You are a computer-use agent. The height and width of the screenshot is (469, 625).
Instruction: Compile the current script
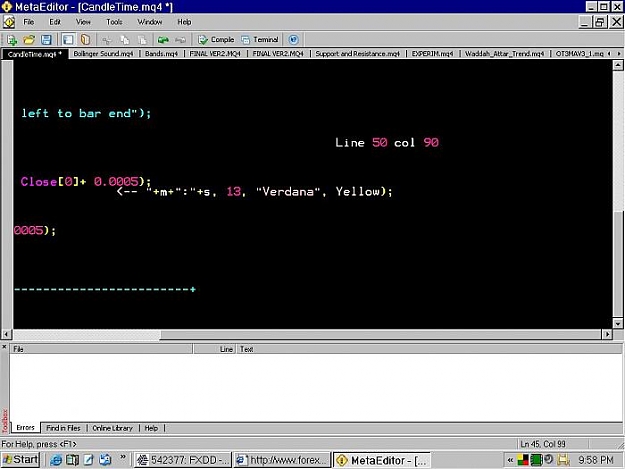click(216, 39)
